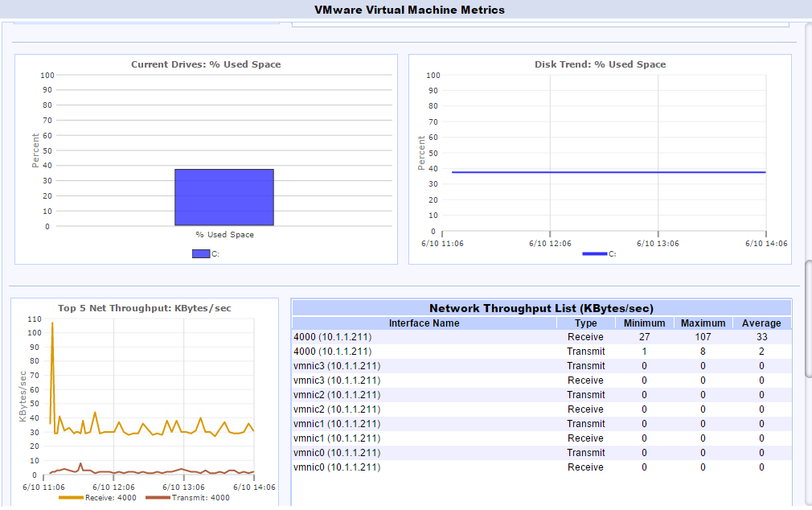Screen dimensions: 812x510
Task: Select the vmnic1 (10.1.1.211) Receive row name
Action: coord(337,438)
